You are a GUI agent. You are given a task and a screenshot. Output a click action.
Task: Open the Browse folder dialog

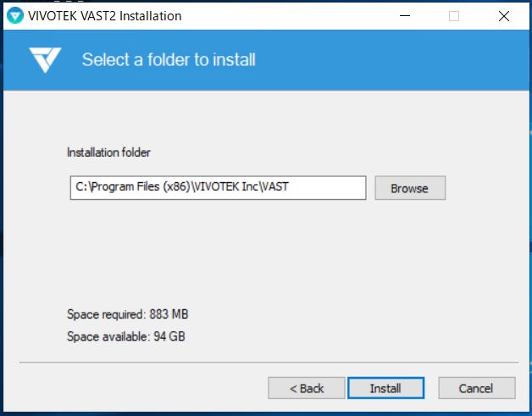410,188
